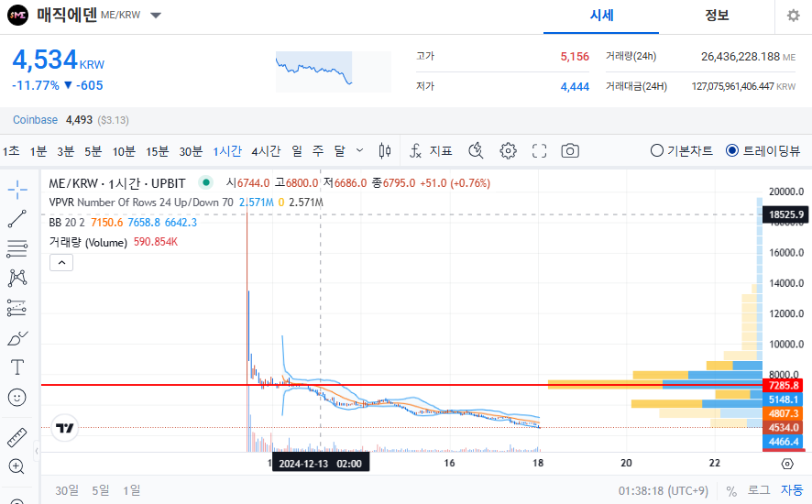Screen dimensions: 812x504
Task: Select the 1분 interval
Action: point(38,150)
